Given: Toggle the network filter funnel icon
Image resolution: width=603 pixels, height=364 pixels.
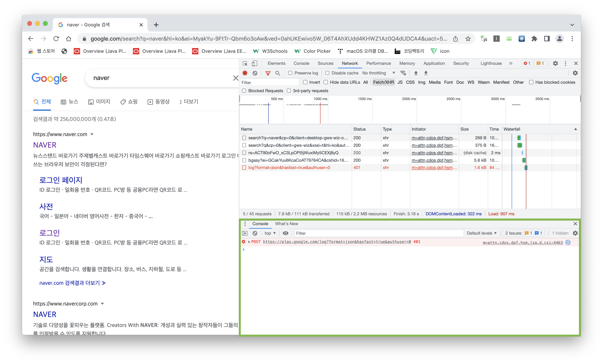Looking at the screenshot, I should (268, 73).
